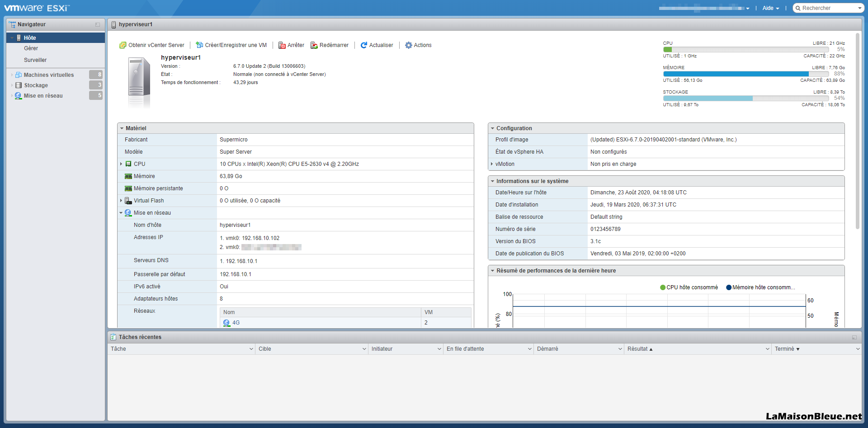Screen dimensions: 868x428
Task: Open the Actions gear icon
Action: pos(409,45)
